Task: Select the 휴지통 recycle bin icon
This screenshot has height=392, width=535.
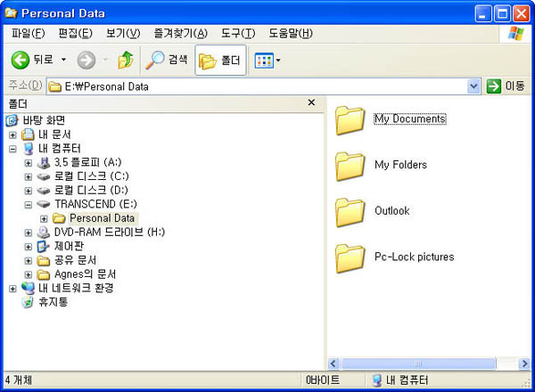Action: click(x=28, y=302)
